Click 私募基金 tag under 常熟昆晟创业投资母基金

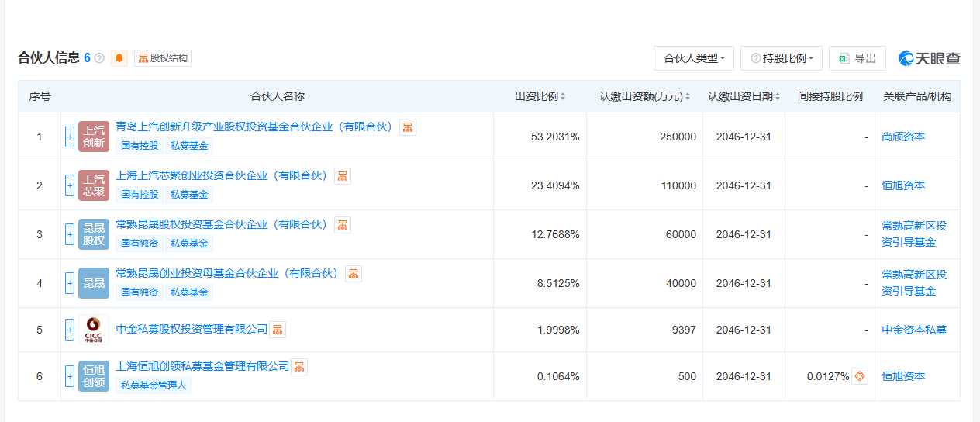189,292
